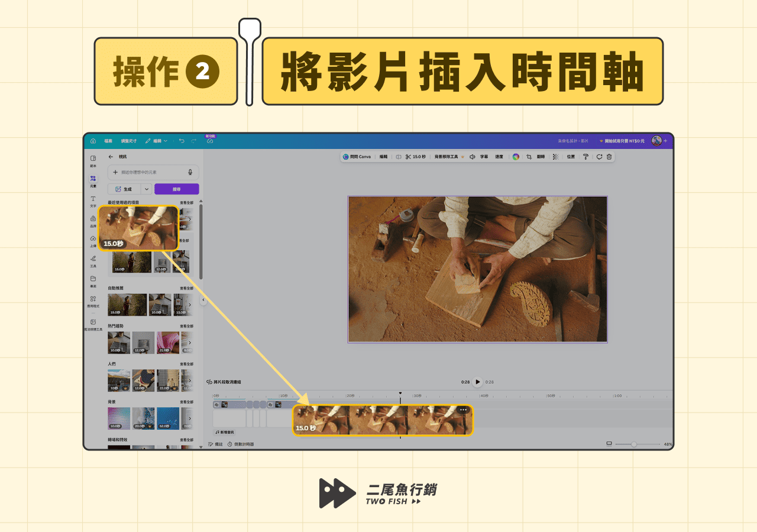Open 問問 Canva assistant
Viewport: 757px width, 532px height.
click(x=357, y=157)
